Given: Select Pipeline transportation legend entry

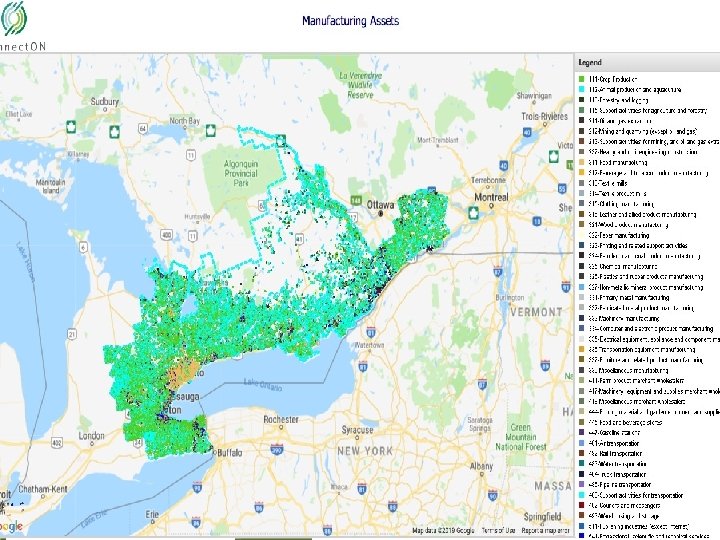Looking at the screenshot, I should [619, 485].
